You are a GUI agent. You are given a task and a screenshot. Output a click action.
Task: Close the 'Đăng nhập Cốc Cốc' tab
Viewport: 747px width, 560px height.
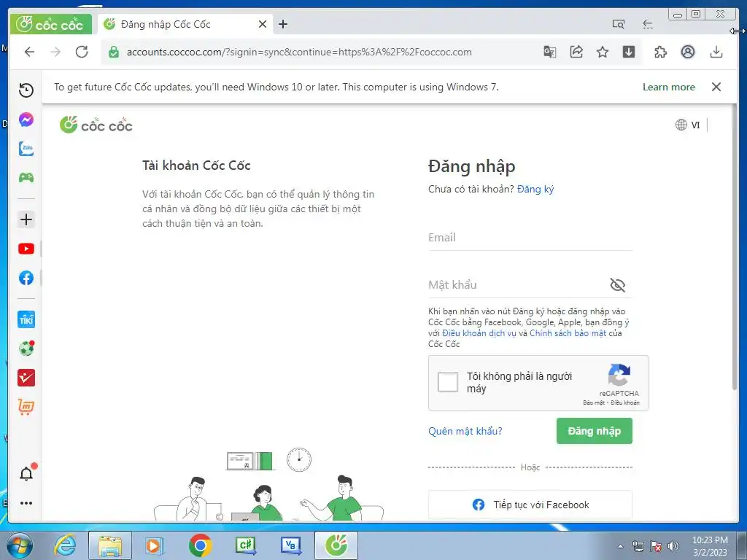[x=263, y=24]
